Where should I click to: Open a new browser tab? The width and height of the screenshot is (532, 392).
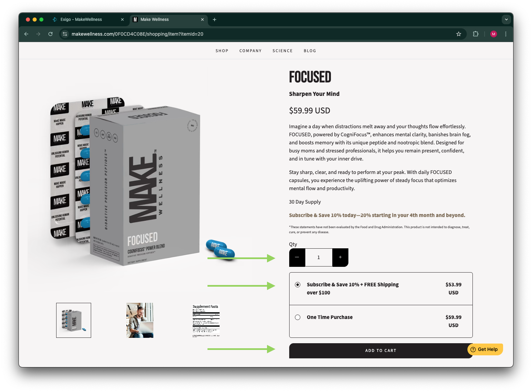215,20
